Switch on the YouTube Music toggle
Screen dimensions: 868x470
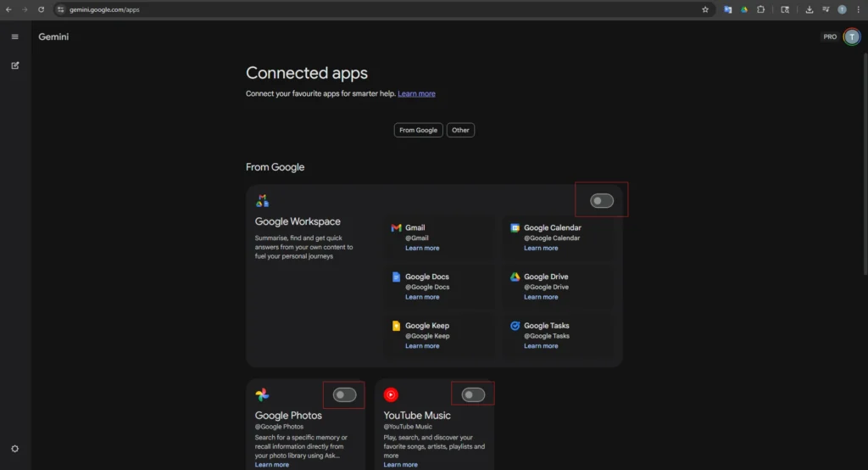473,394
